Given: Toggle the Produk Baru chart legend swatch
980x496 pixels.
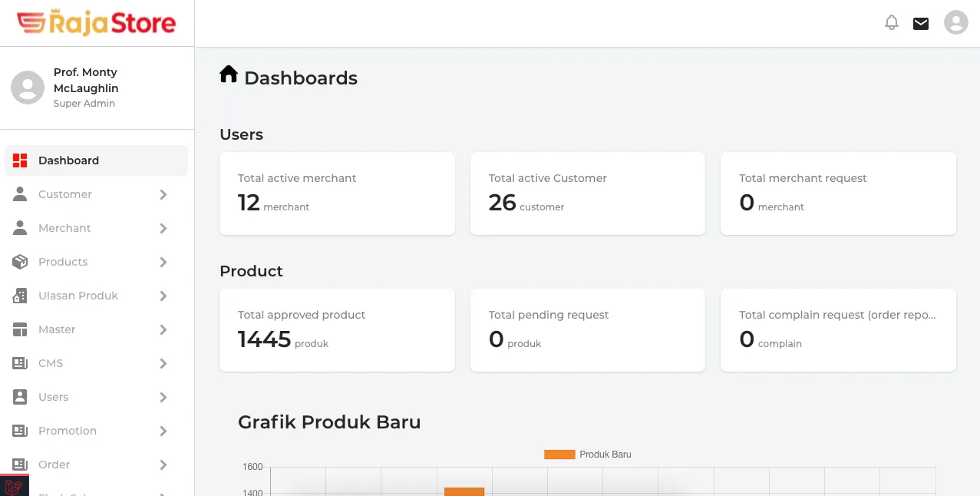Looking at the screenshot, I should click(x=559, y=455).
